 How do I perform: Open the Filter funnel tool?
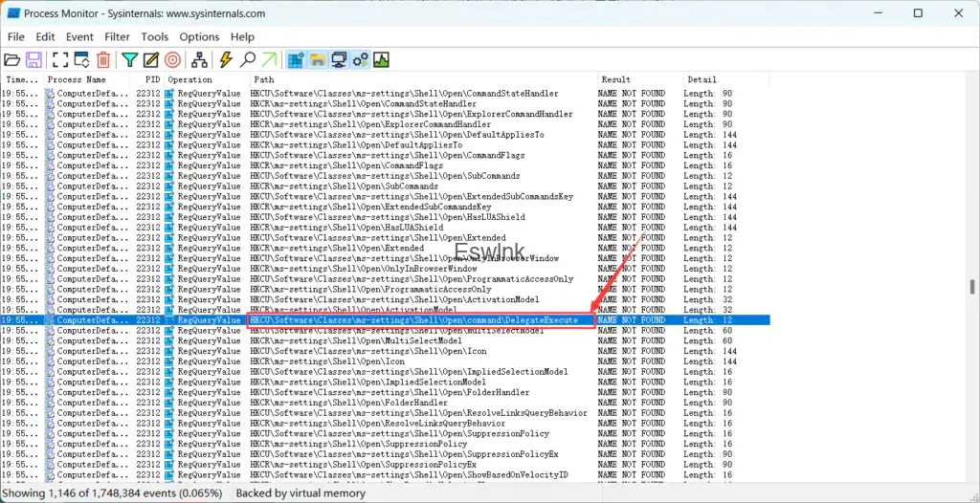click(x=130, y=60)
